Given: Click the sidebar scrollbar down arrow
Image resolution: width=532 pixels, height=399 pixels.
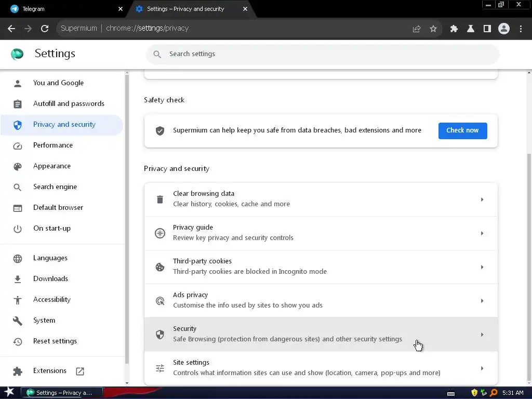Looking at the screenshot, I should tap(127, 383).
